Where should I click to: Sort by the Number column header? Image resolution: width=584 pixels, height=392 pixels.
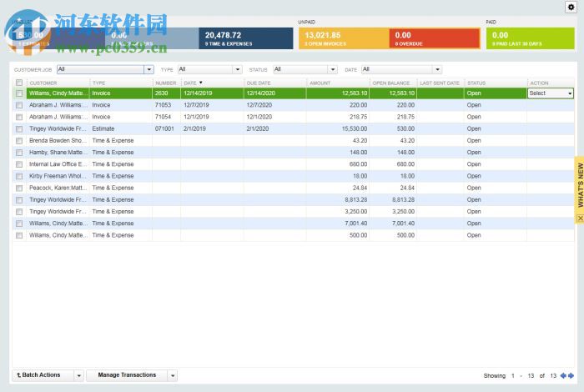coord(166,83)
